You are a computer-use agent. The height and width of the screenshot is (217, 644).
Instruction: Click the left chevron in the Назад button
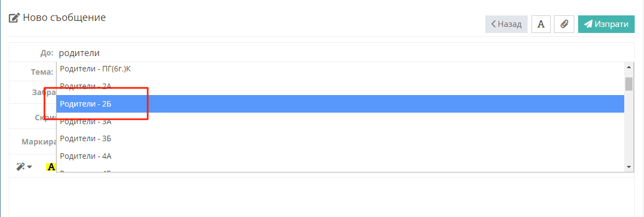click(x=493, y=24)
